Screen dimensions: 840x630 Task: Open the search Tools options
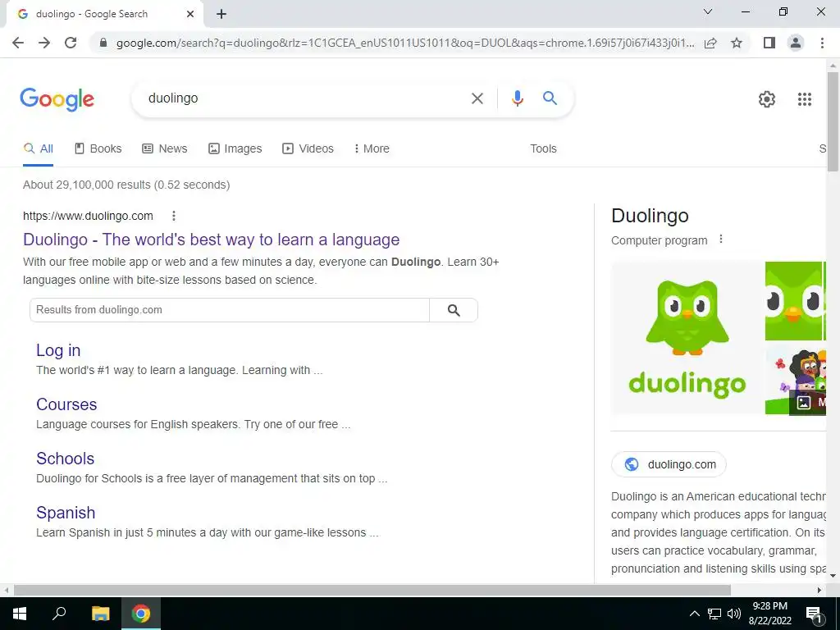[x=543, y=149]
